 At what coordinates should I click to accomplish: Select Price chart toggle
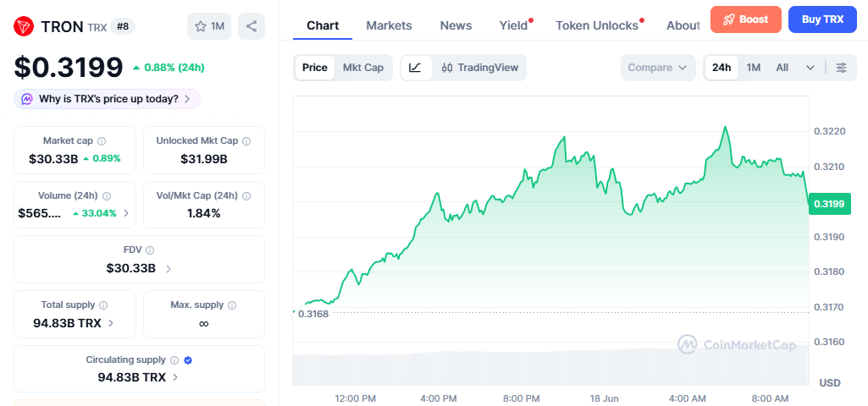point(315,68)
